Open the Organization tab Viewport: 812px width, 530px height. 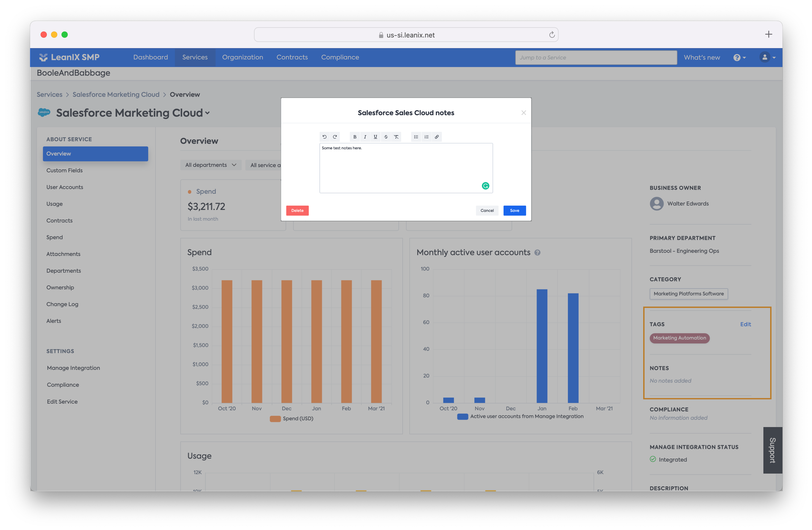[243, 57]
